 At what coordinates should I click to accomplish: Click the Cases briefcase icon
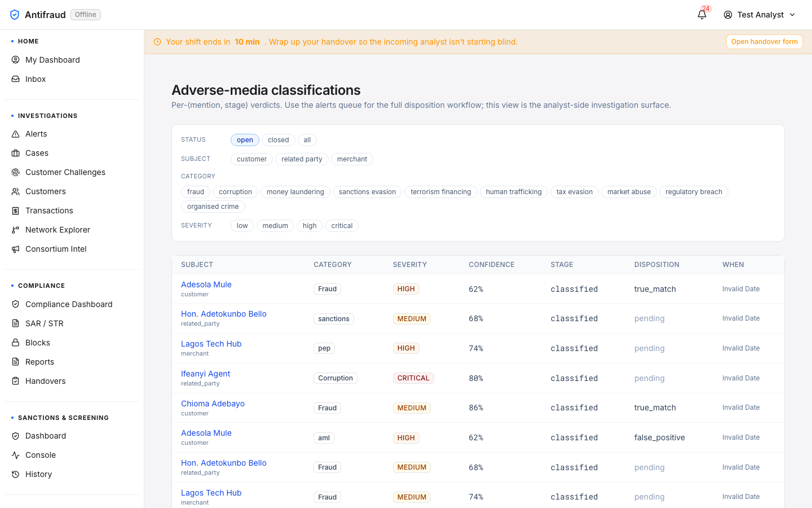(16, 153)
